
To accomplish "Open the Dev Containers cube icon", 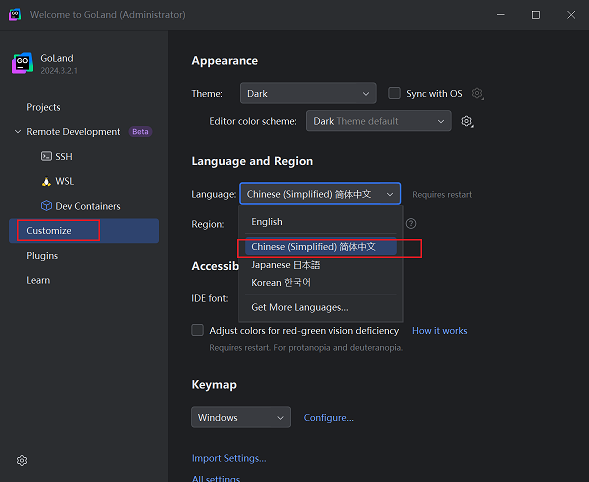I will click(x=46, y=206).
